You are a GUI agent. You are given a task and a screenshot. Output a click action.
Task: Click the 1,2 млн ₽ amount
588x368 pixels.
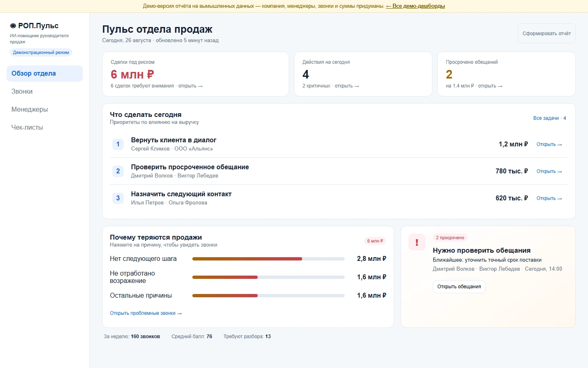pyautogui.click(x=513, y=144)
